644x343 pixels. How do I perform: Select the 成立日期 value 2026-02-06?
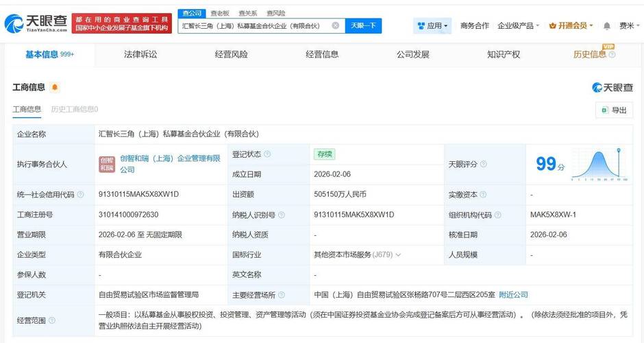coord(332,174)
